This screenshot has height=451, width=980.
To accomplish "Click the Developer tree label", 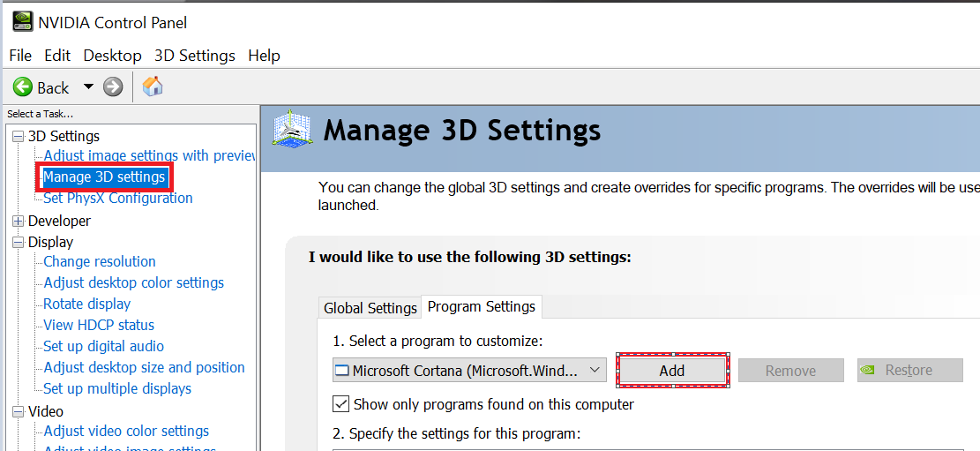I will tap(59, 221).
